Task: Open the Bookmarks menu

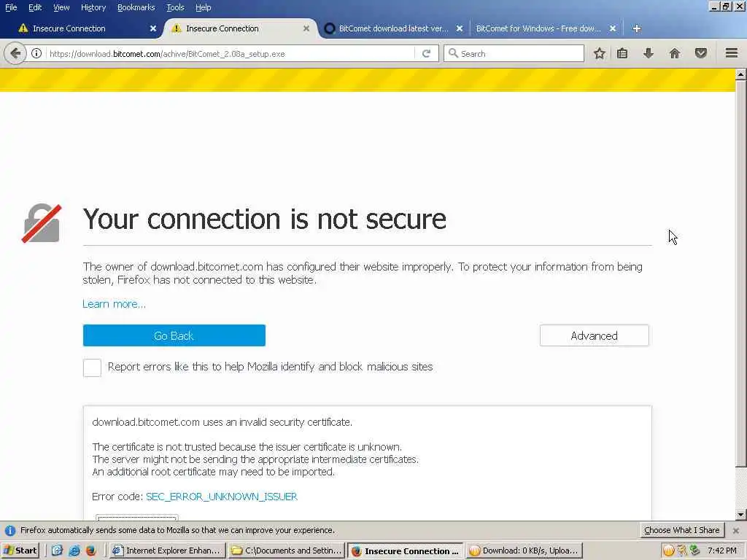Action: (x=136, y=7)
